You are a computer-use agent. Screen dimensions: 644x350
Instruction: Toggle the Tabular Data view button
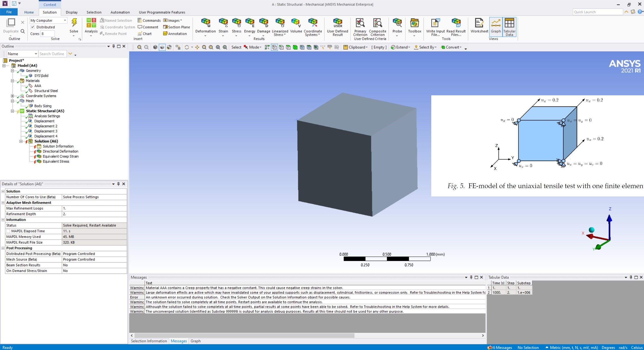[509, 27]
